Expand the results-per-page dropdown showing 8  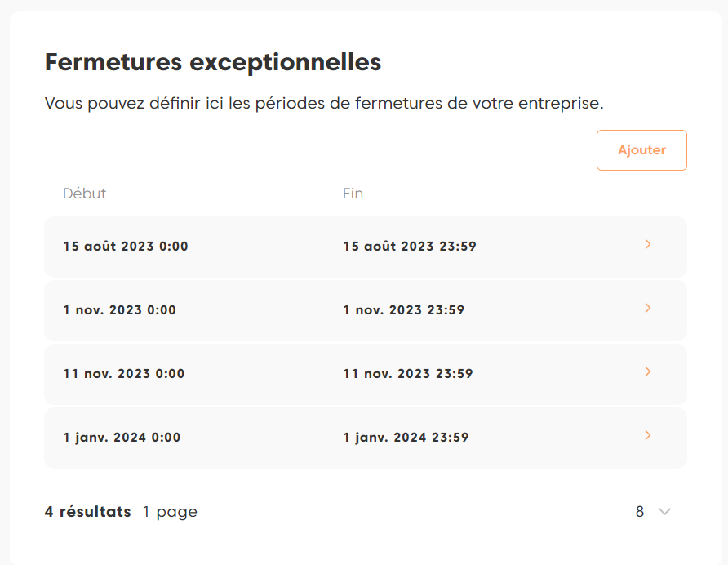[x=653, y=512]
